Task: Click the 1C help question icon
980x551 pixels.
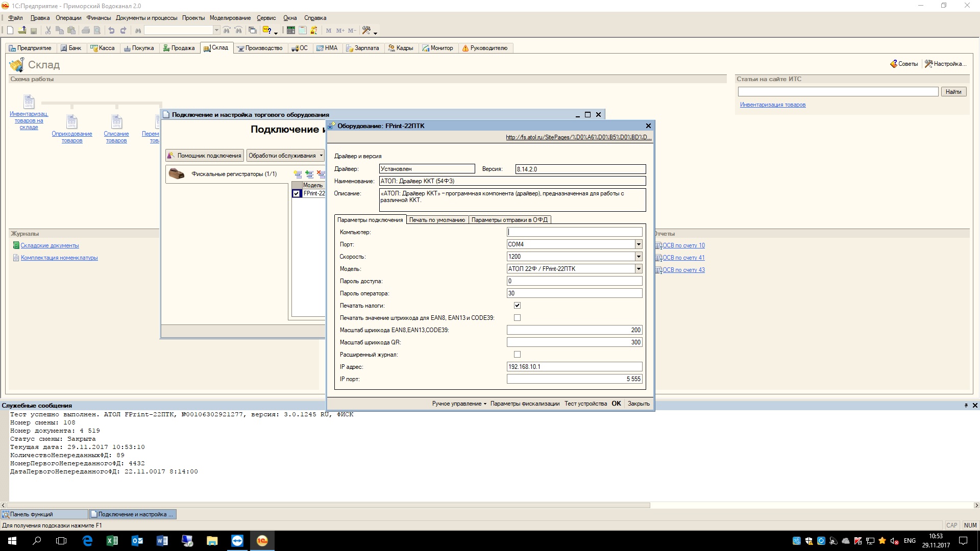Action: pos(267,31)
